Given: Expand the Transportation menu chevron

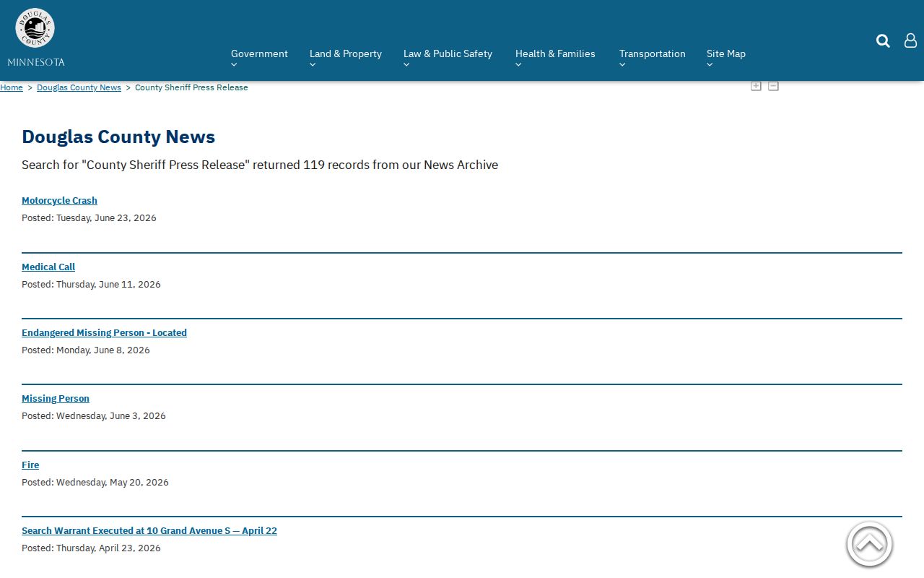Looking at the screenshot, I should [622, 65].
